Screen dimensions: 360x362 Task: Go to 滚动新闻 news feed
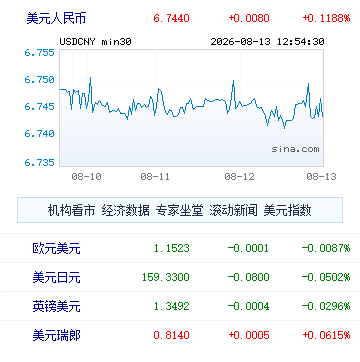[233, 210]
